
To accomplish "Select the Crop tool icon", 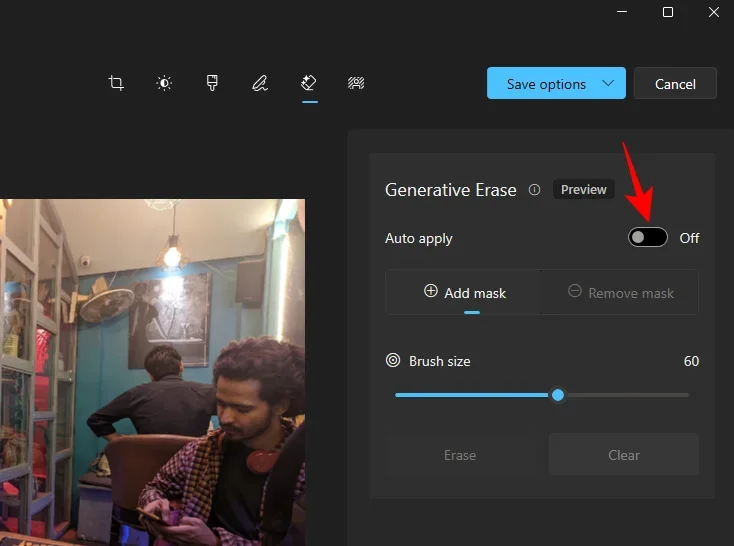I will tap(116, 84).
